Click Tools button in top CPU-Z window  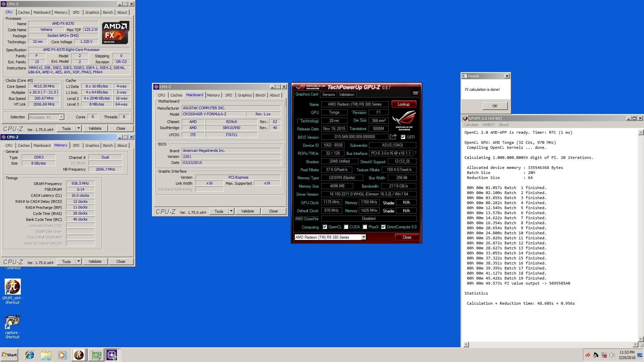(66, 128)
